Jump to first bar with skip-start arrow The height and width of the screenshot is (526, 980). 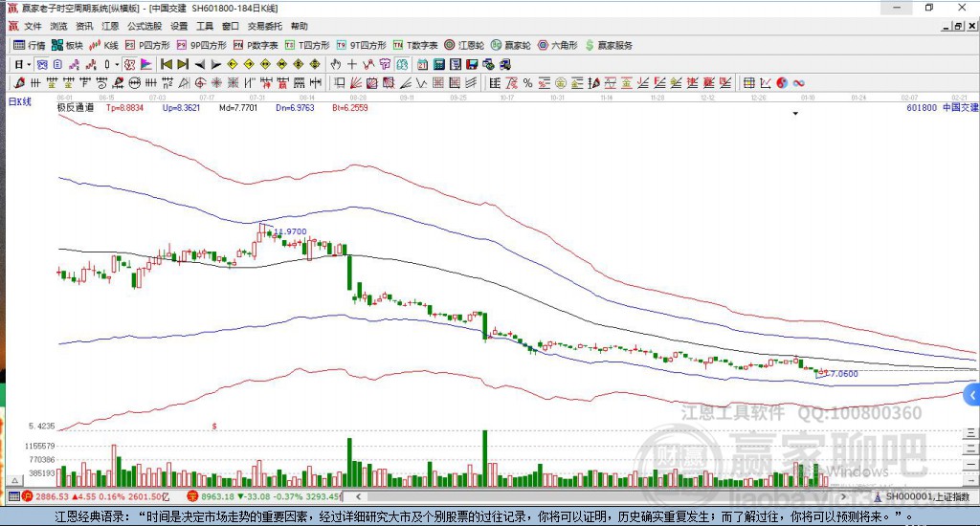click(x=167, y=64)
